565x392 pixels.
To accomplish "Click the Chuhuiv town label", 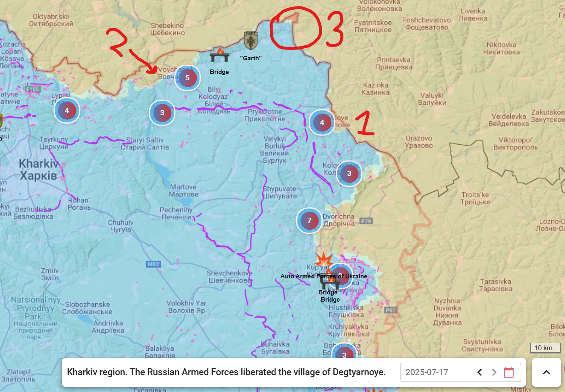I will coord(121,226).
